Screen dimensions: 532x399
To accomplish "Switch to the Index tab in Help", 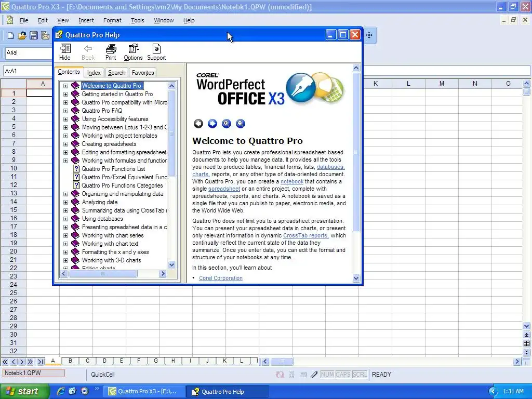I will 94,73.
